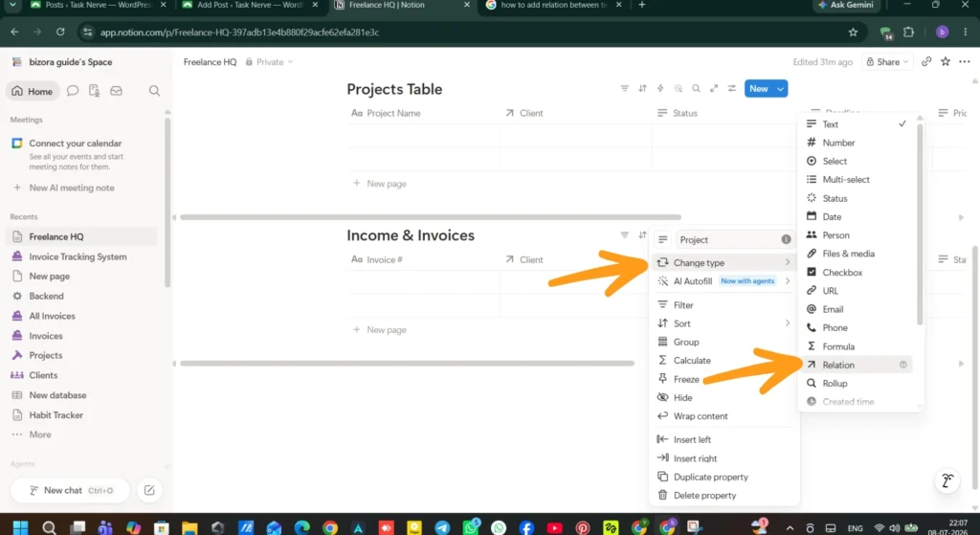
Task: Delete property menu item
Action: pos(724,495)
